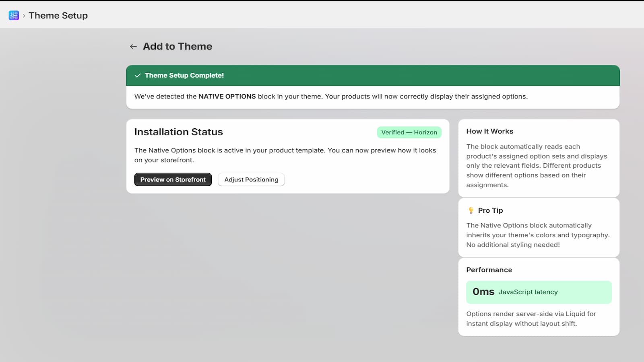Click the checkmark icon in the success banner
The width and height of the screenshot is (644, 362).
click(138, 76)
